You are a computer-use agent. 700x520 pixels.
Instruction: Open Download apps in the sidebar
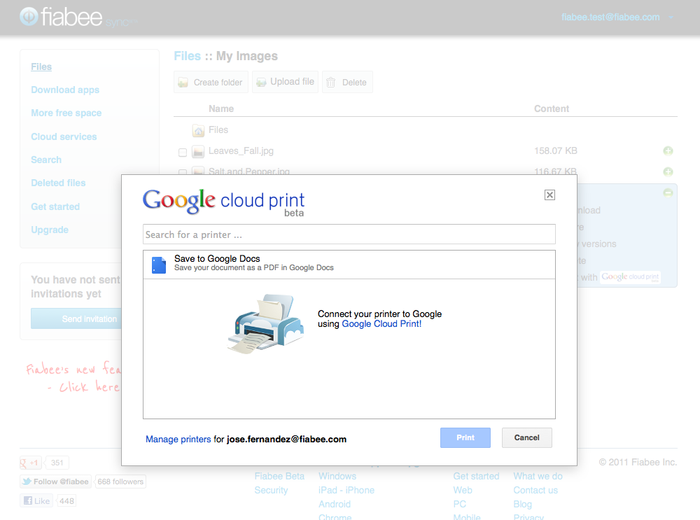coord(65,90)
